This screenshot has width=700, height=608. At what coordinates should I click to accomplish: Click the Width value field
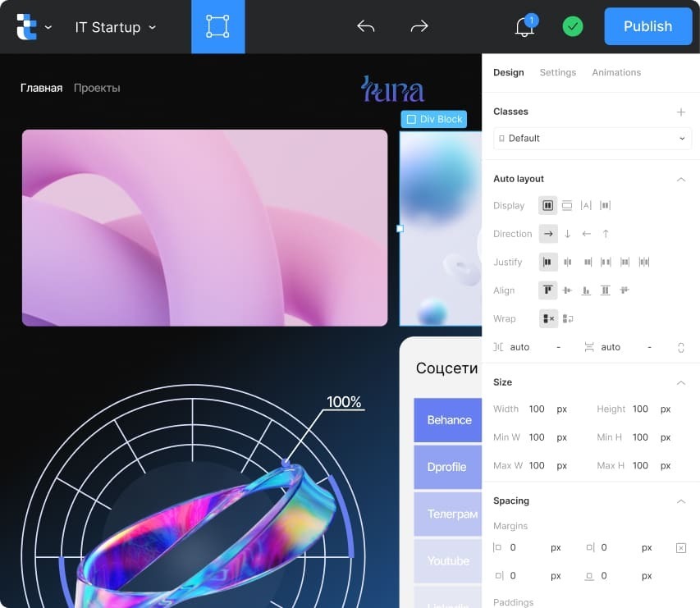click(537, 409)
